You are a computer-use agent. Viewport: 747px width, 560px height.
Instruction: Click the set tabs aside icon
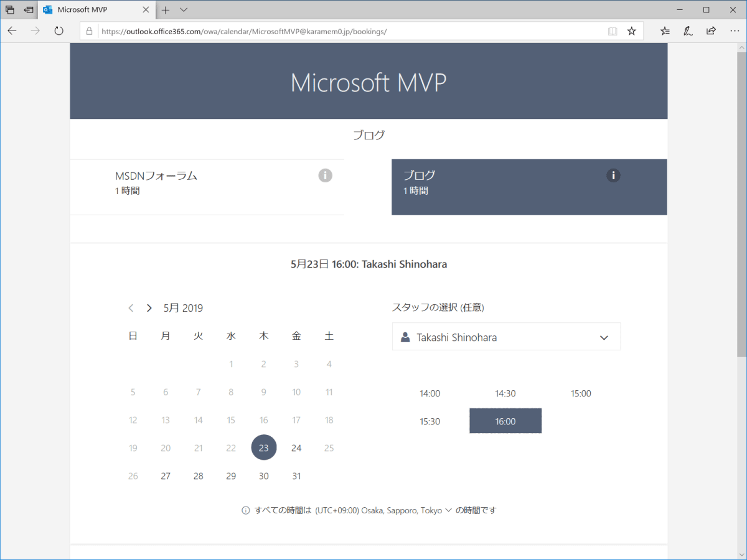point(29,10)
